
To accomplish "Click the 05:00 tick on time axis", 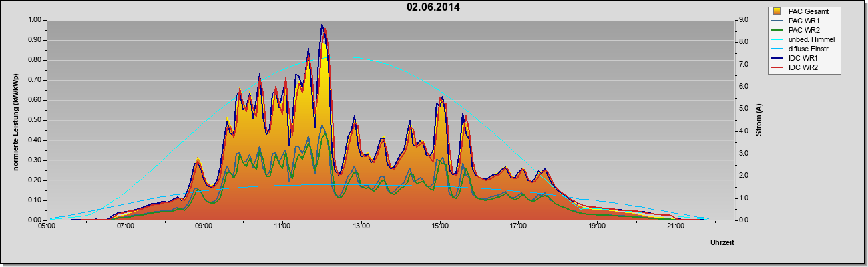I will coord(47,226).
